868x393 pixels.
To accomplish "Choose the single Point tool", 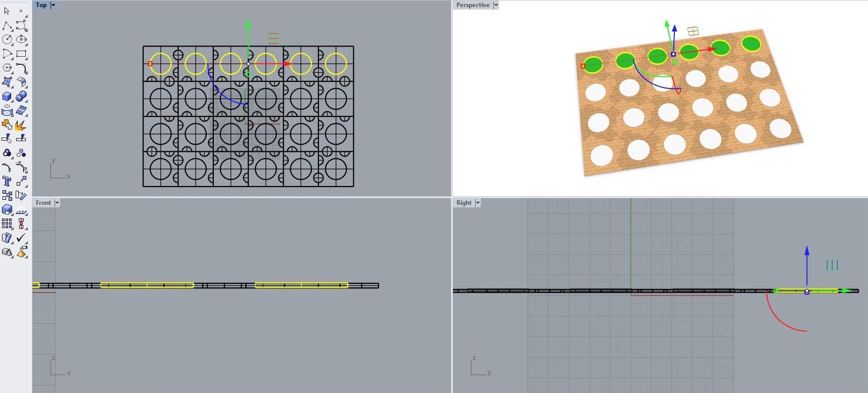I will coord(21,11).
